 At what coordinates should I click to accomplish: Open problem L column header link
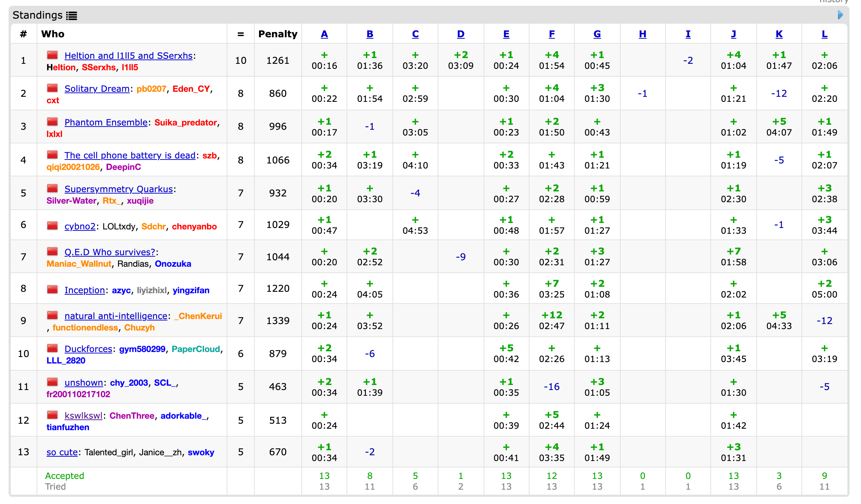tap(824, 34)
